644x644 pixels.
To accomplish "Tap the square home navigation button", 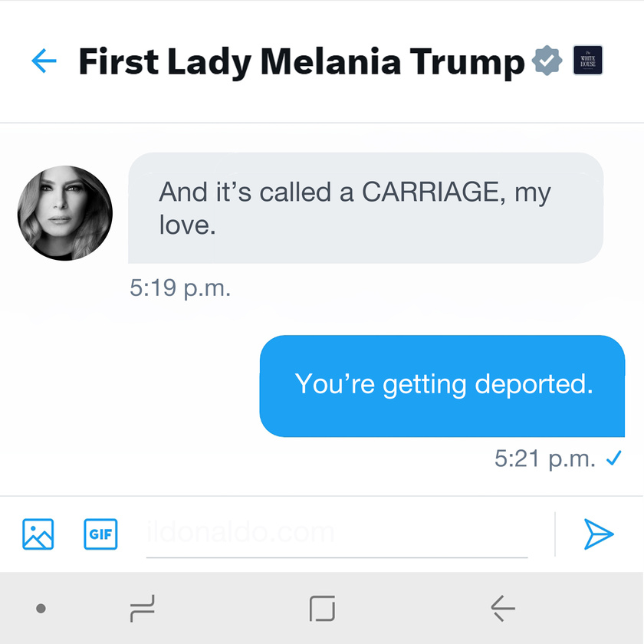I will click(322, 608).
